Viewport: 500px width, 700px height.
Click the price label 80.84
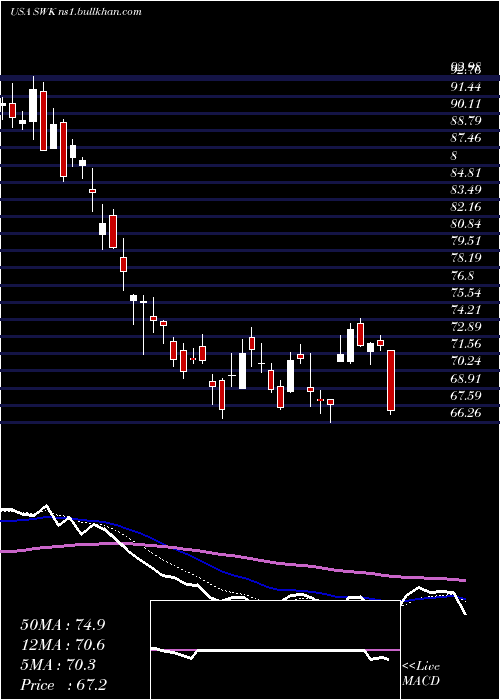click(x=466, y=224)
